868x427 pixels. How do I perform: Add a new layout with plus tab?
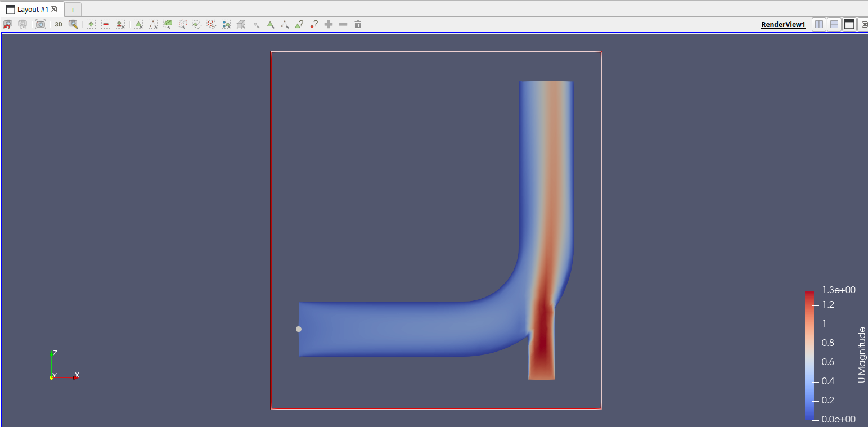[x=73, y=10]
